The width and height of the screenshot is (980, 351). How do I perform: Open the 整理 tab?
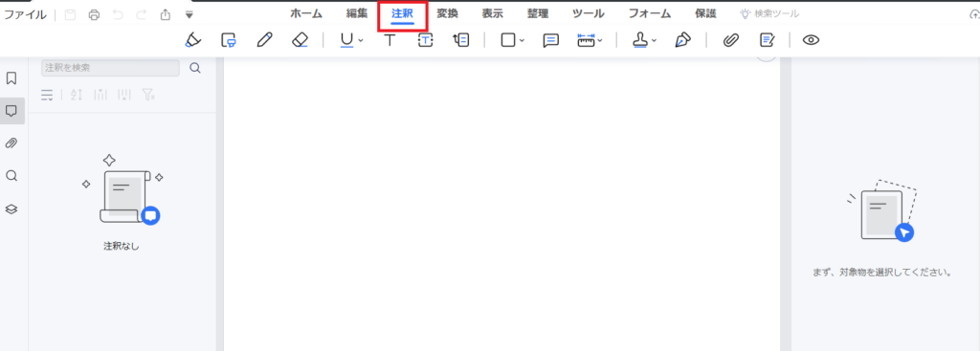[538, 13]
